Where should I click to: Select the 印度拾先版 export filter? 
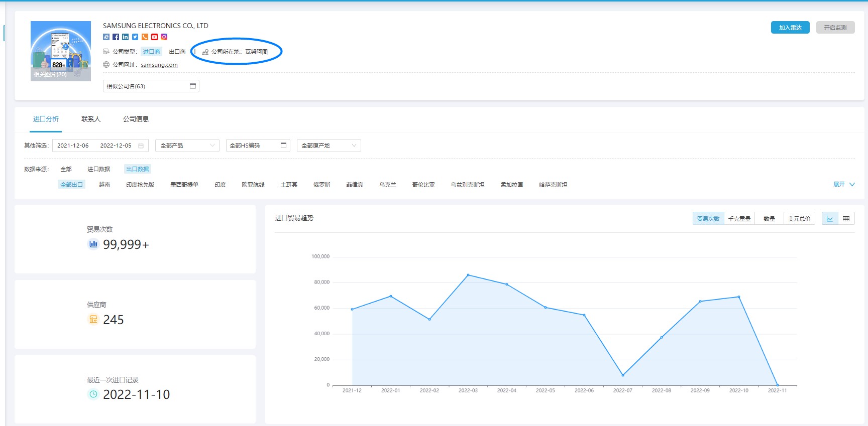pos(140,185)
